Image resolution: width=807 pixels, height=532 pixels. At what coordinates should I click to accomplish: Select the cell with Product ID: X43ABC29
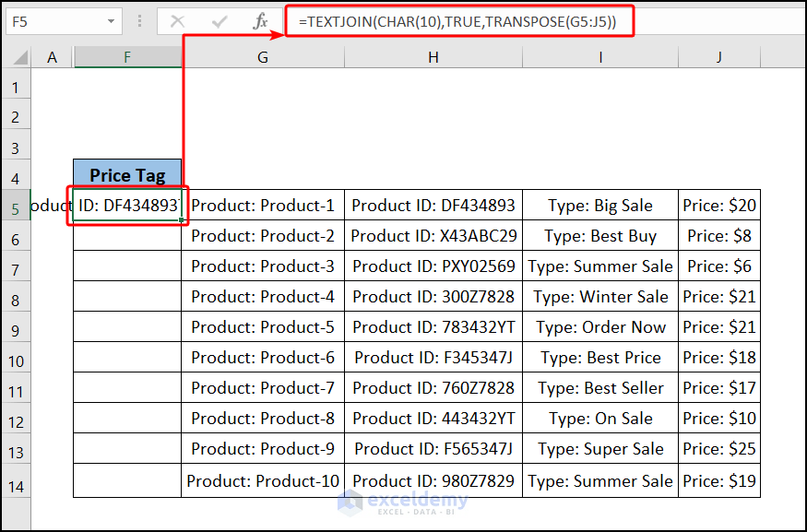433,236
